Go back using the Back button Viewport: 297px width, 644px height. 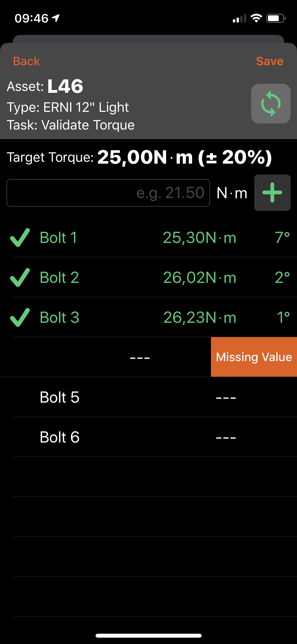tap(26, 61)
